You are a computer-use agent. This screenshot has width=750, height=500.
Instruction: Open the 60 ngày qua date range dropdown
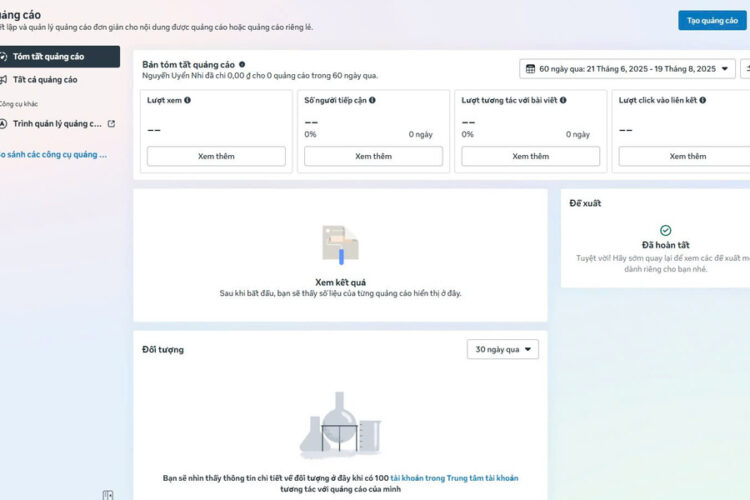[x=626, y=69]
